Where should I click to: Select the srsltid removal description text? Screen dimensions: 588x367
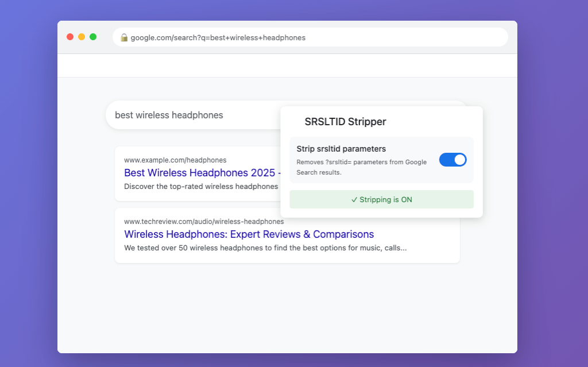pyautogui.click(x=361, y=166)
